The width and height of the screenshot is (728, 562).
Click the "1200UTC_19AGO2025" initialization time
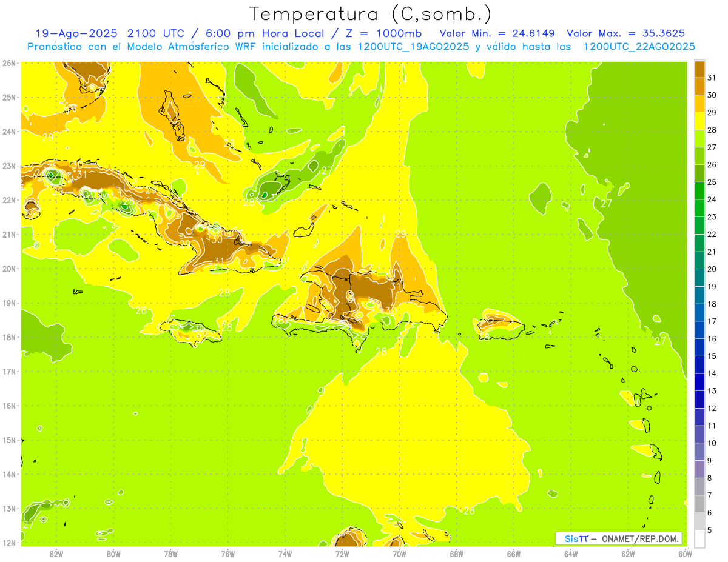[x=414, y=47]
